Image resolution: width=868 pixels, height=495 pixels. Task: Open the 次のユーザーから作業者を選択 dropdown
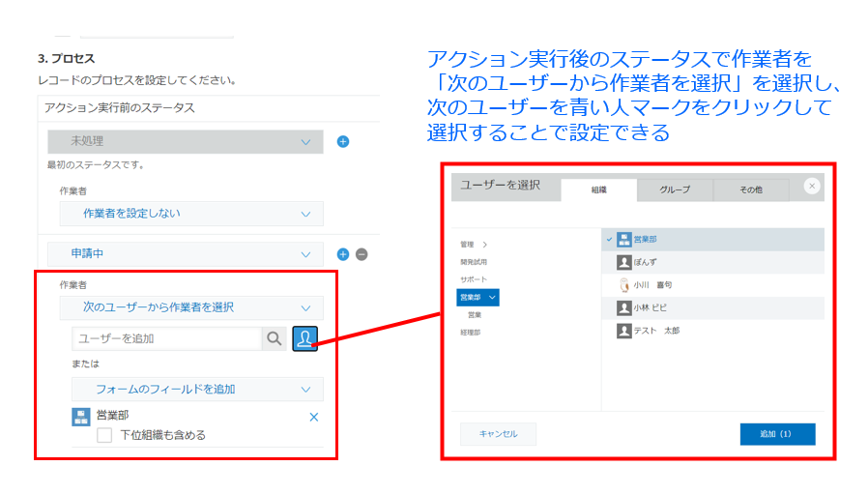pyautogui.click(x=191, y=307)
